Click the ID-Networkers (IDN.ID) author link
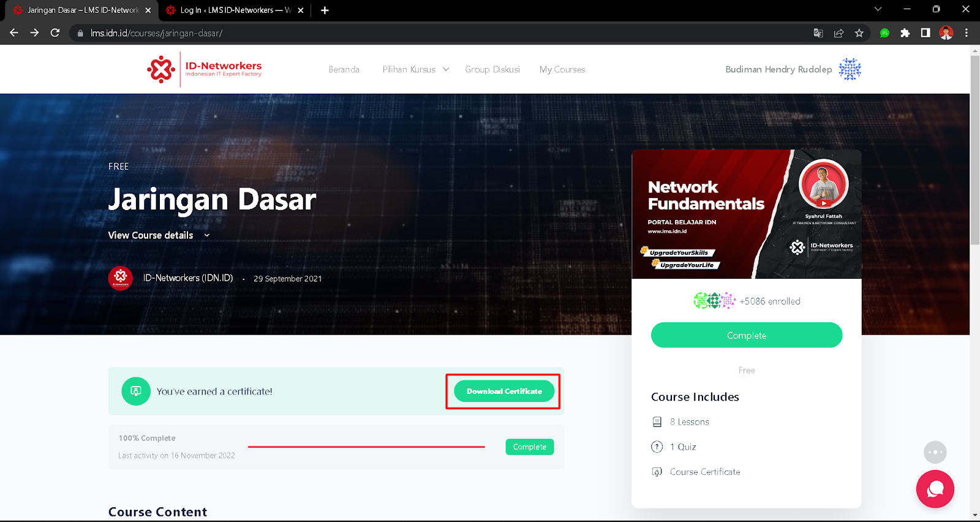The width and height of the screenshot is (980, 522). (x=188, y=278)
